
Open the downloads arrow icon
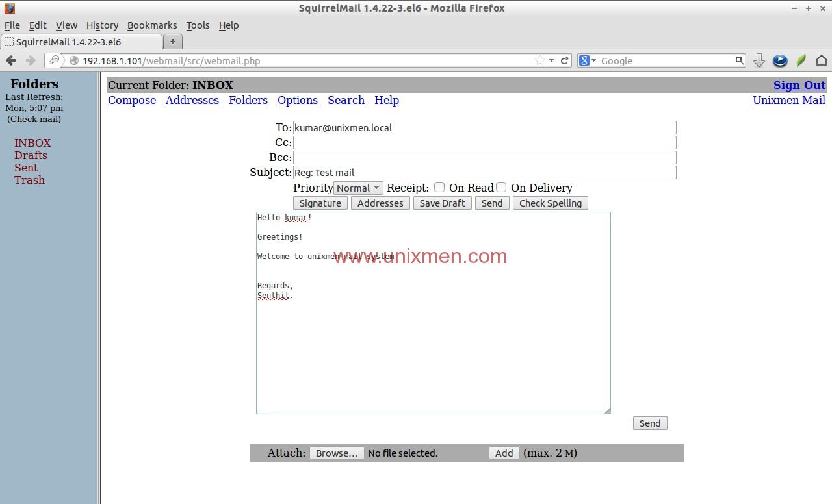pyautogui.click(x=759, y=60)
